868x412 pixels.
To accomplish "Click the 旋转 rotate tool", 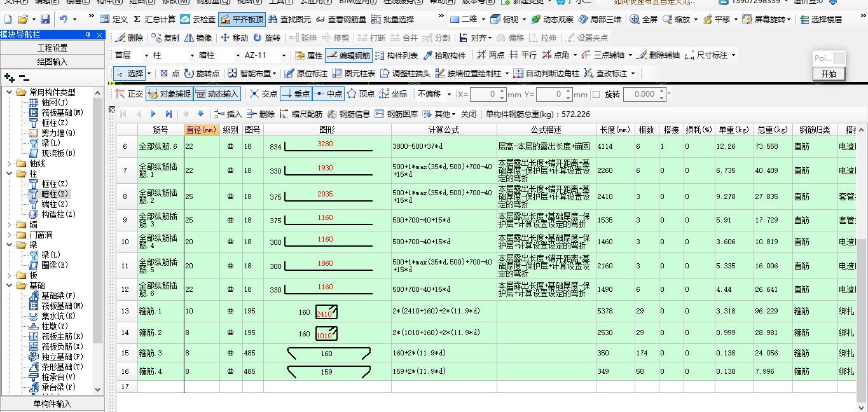I will coord(267,38).
